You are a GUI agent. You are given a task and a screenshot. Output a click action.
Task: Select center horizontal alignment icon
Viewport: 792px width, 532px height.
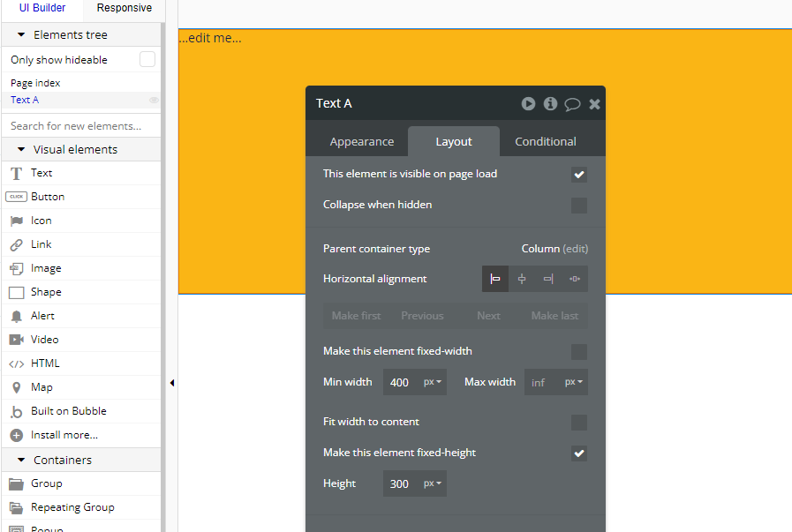[x=522, y=279]
